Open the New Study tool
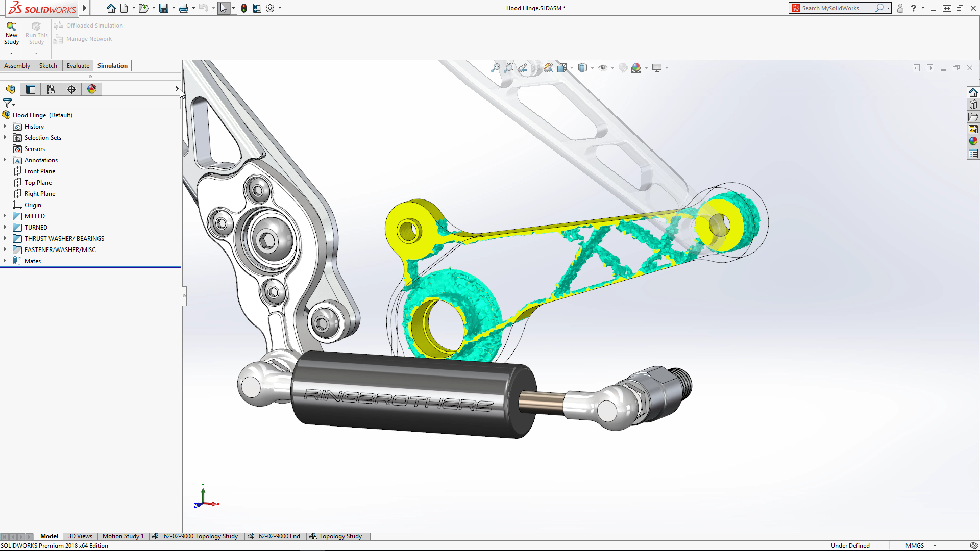 point(11,34)
